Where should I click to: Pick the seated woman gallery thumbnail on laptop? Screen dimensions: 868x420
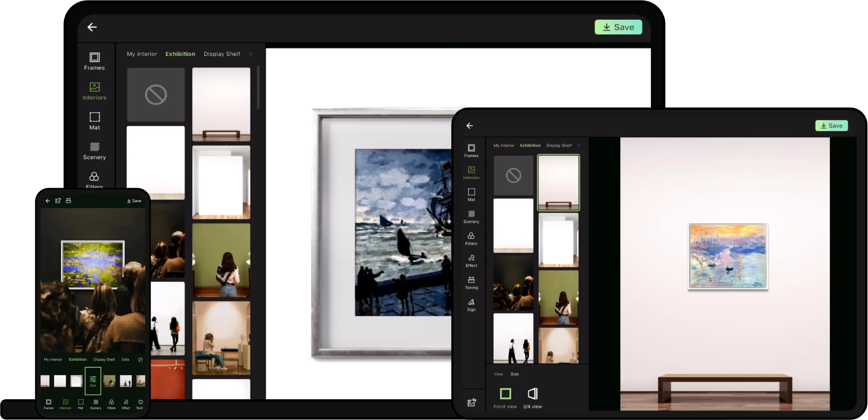coord(221,338)
